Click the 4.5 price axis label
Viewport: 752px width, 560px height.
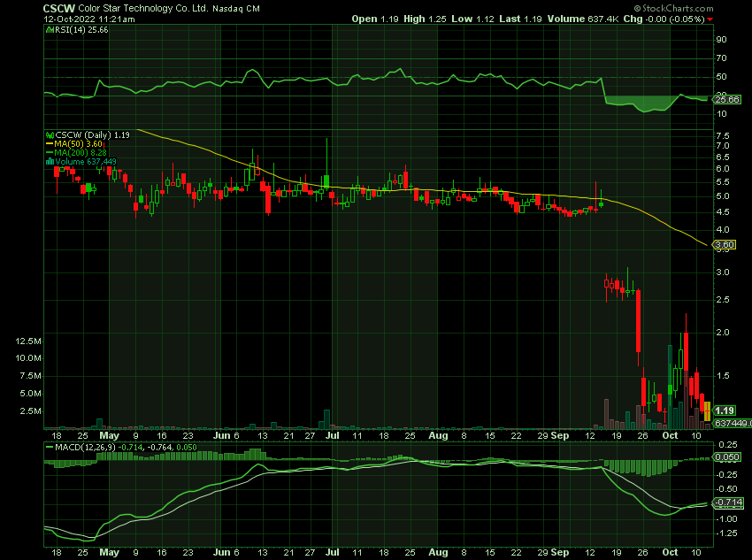(x=723, y=212)
